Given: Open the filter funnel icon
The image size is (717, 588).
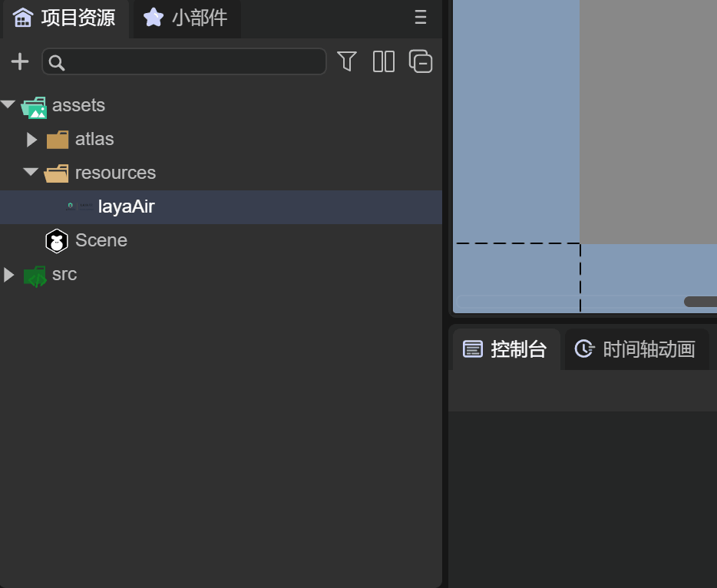Looking at the screenshot, I should (x=347, y=61).
